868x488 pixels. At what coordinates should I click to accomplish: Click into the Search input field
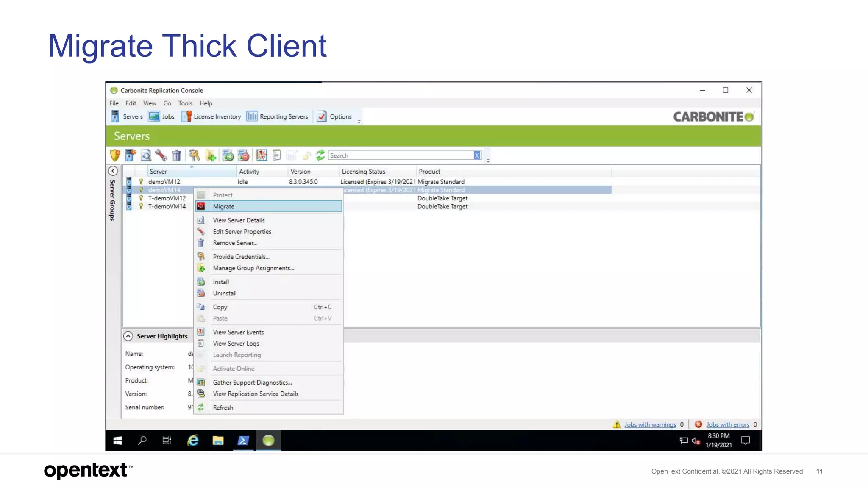coord(401,155)
